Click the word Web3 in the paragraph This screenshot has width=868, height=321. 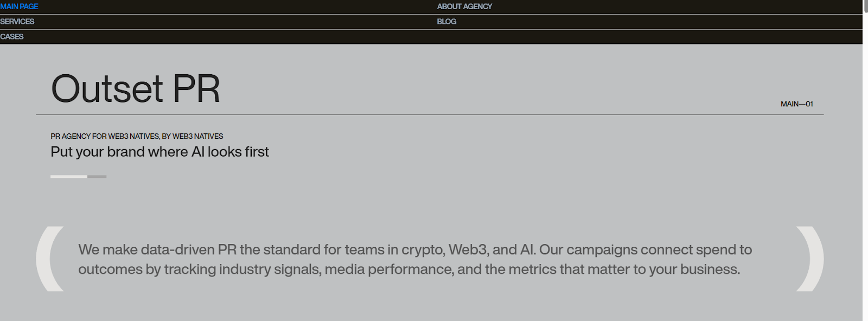coord(468,250)
